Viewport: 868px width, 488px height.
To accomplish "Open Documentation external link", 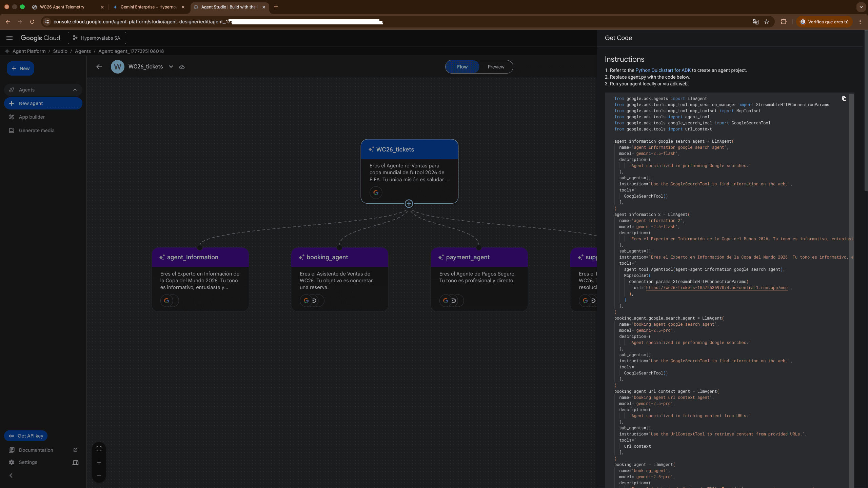I will point(43,450).
